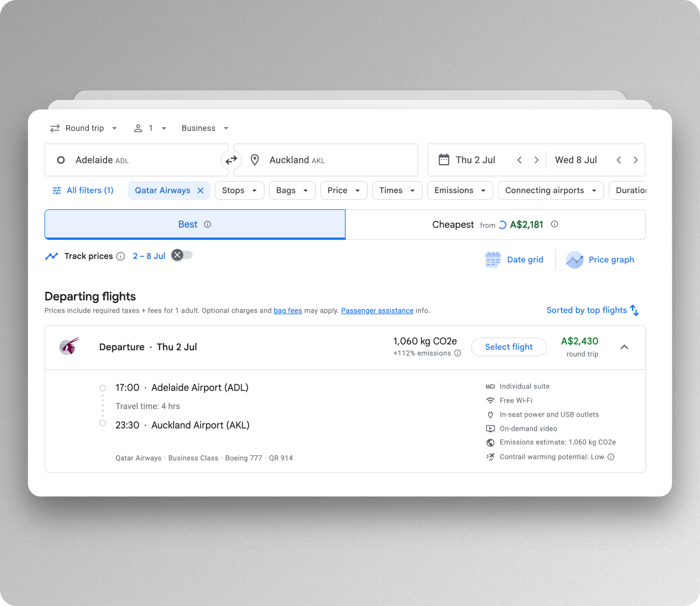Open the Passenger assistance link
Viewport: 700px width, 606px height.
click(x=377, y=311)
